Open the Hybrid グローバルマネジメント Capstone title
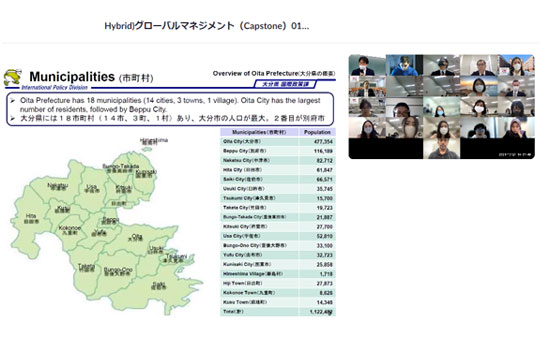Image resolution: width=540 pixels, height=360 pixels. tap(207, 26)
